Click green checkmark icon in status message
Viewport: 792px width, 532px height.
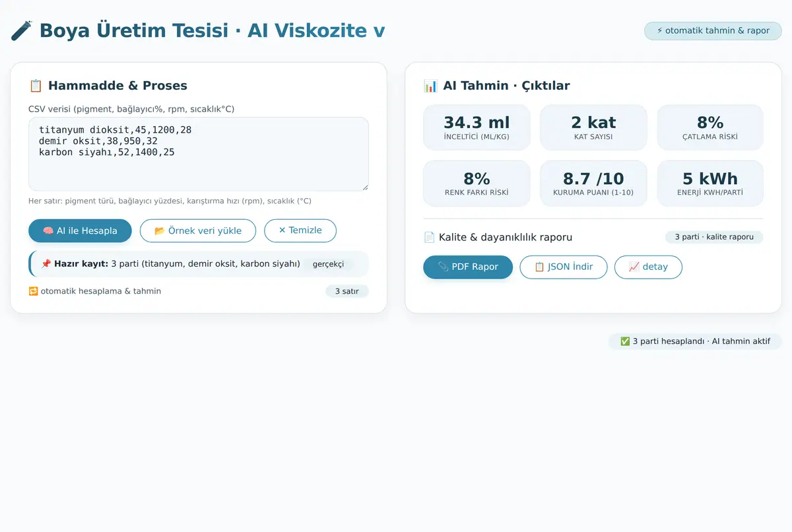[x=624, y=341]
